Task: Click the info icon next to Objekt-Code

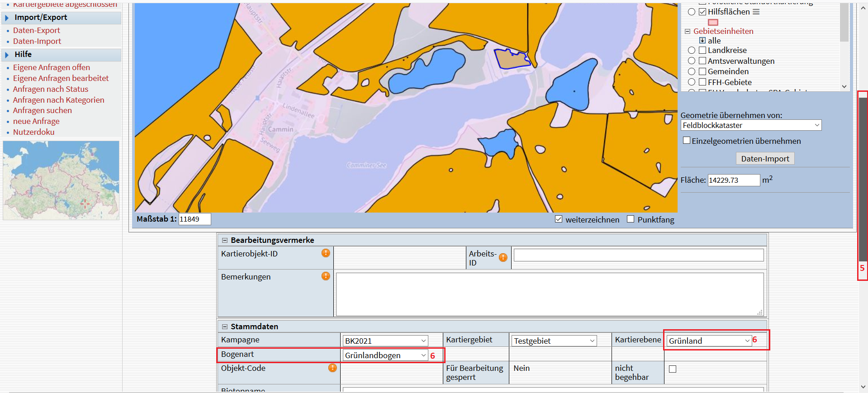Action: 332,368
